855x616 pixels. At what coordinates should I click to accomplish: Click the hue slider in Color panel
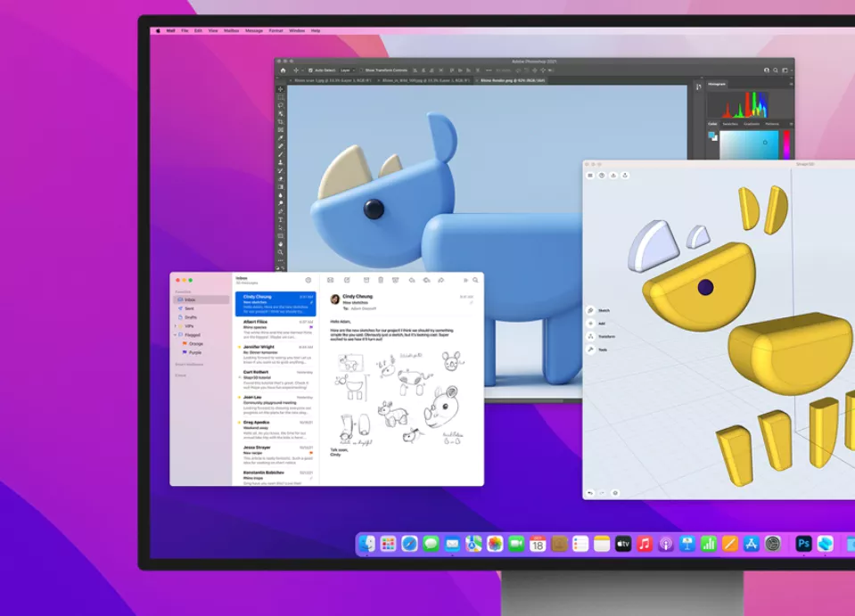(786, 145)
